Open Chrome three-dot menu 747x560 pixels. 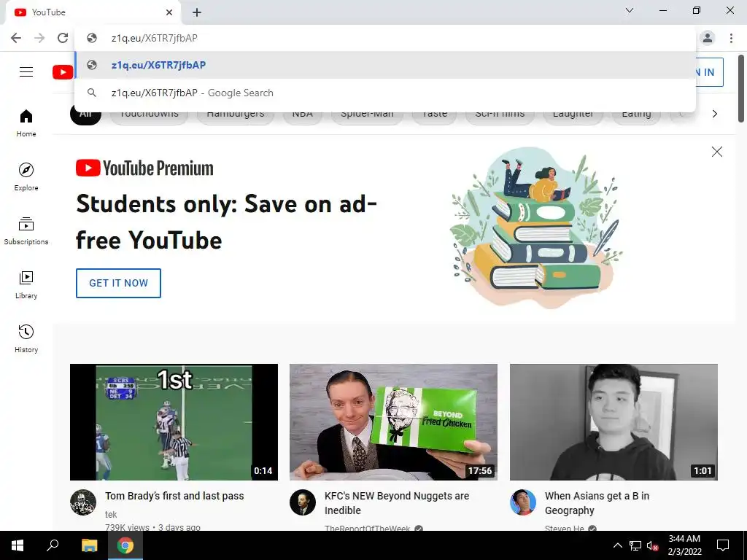coord(731,38)
